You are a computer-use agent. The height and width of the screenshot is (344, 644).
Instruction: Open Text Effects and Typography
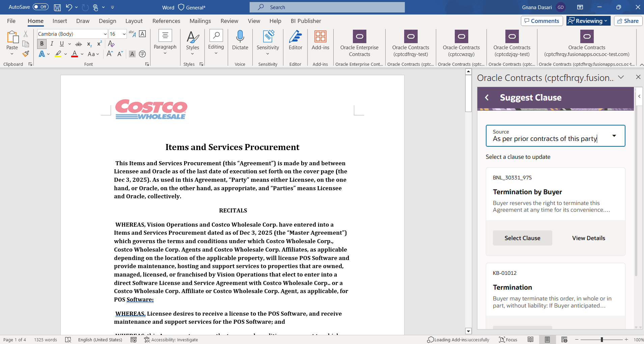[42, 54]
